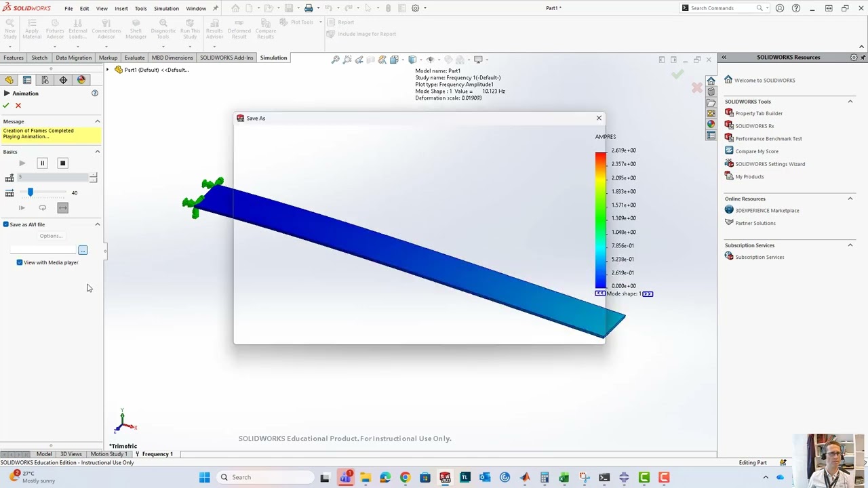
Task: Select the 3D Views bottom tab
Action: click(71, 454)
